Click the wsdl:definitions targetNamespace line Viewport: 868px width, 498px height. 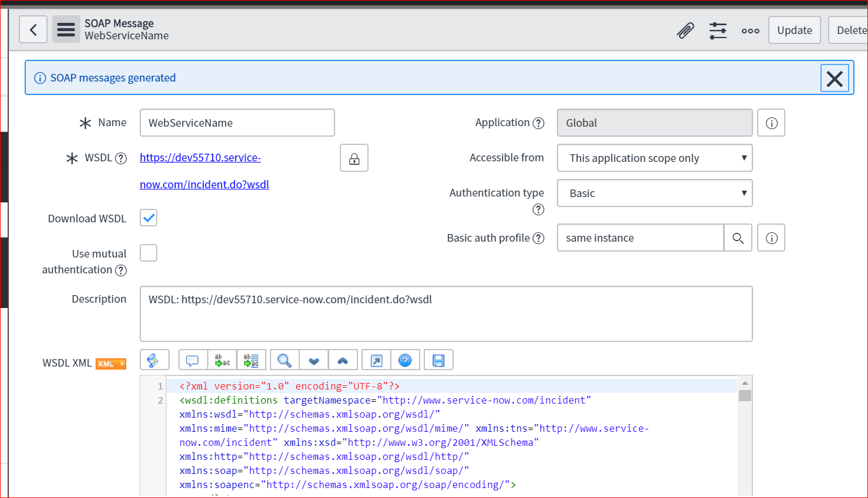click(x=385, y=400)
